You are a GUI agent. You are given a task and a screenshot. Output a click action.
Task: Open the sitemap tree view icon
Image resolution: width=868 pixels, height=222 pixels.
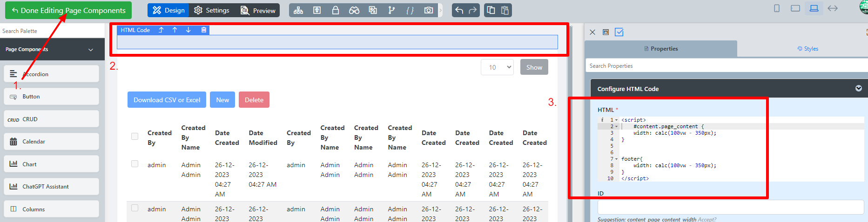(x=298, y=10)
